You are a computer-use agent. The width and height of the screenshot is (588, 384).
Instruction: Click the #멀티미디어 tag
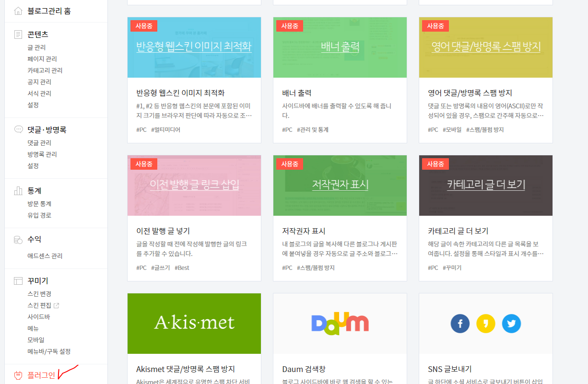click(165, 129)
